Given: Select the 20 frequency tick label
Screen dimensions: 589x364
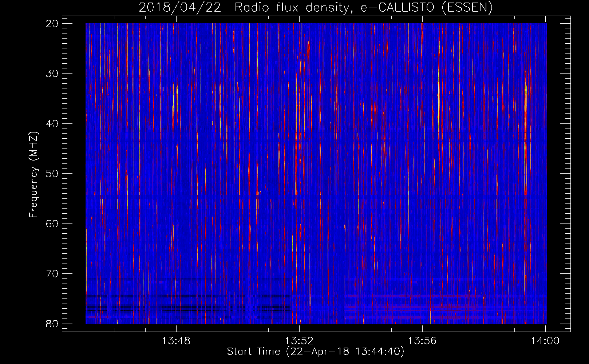Looking at the screenshot, I should [x=52, y=24].
